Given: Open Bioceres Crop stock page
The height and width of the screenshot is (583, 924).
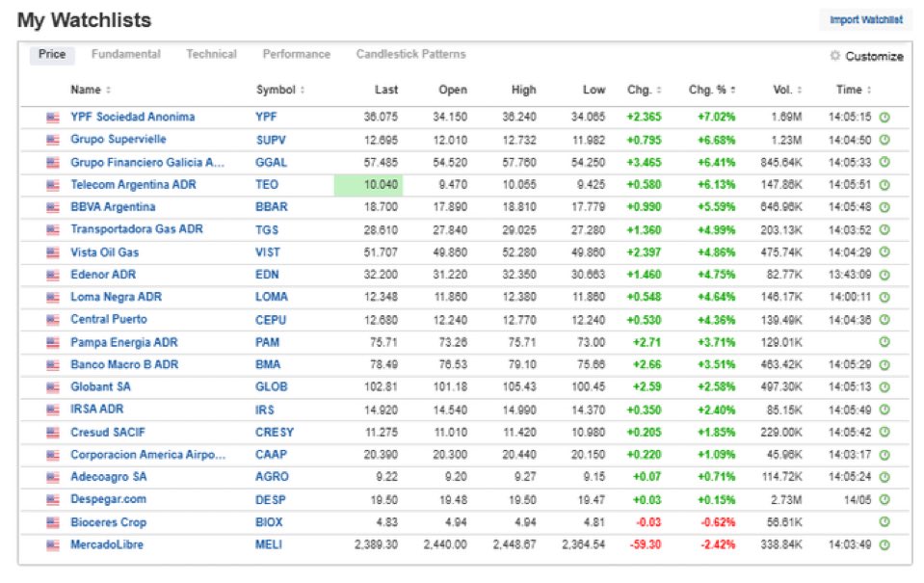Looking at the screenshot, I should point(109,522).
